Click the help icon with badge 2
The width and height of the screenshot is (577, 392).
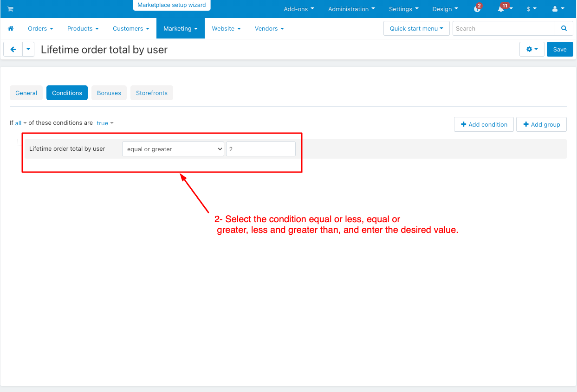point(477,9)
